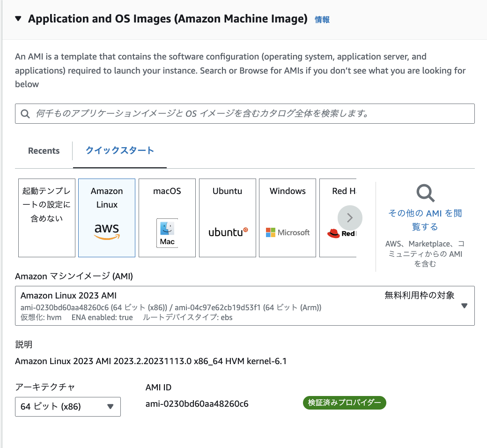Screen dimensions: 487x448
Task: Click Amazon マシンイメージ (AMI) label
Action: point(74,276)
